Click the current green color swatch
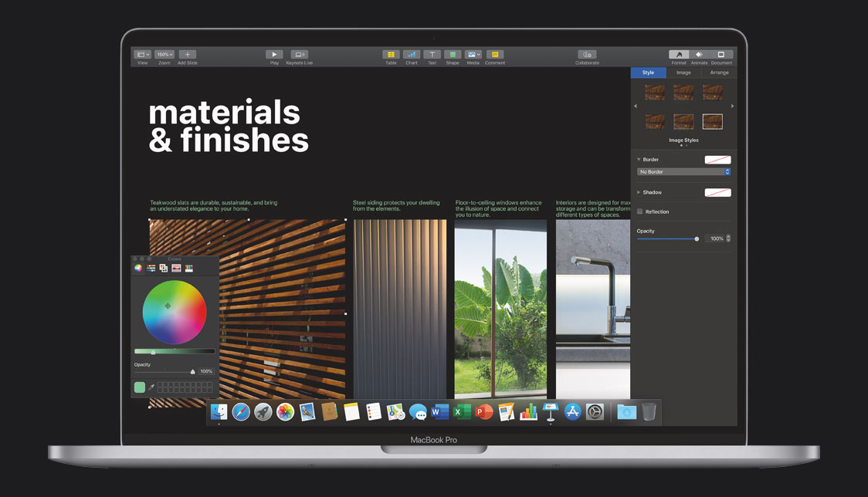This screenshot has width=868, height=497. click(140, 387)
